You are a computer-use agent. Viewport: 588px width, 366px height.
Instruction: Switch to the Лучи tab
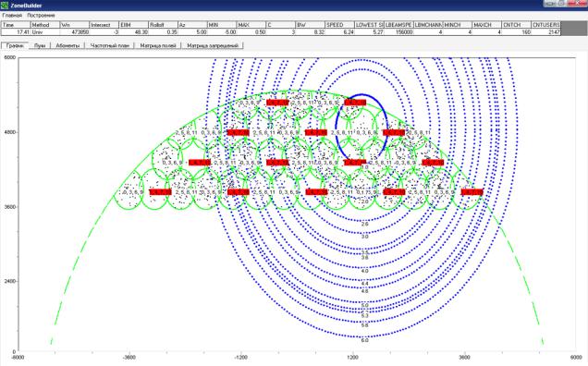[x=40, y=45]
